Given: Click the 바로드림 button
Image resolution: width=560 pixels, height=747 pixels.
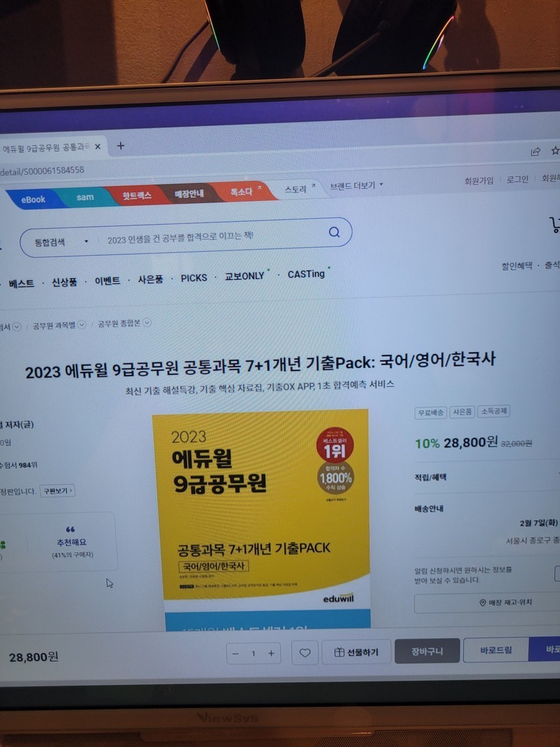Looking at the screenshot, I should click(496, 651).
